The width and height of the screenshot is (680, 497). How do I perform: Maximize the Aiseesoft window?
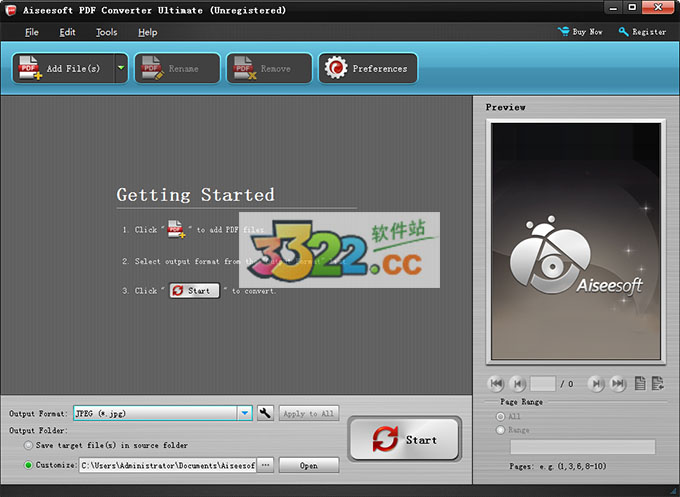[x=632, y=7]
